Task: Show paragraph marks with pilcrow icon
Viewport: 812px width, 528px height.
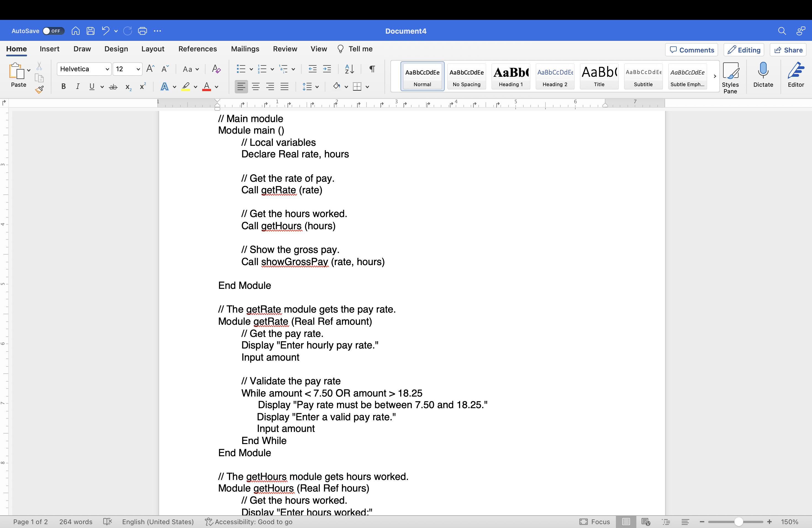Action: tap(372, 69)
